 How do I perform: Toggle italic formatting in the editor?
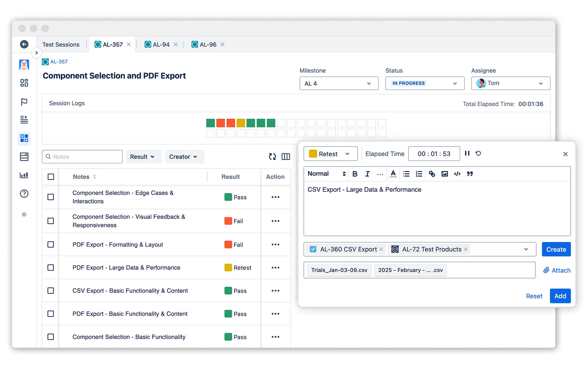(367, 174)
